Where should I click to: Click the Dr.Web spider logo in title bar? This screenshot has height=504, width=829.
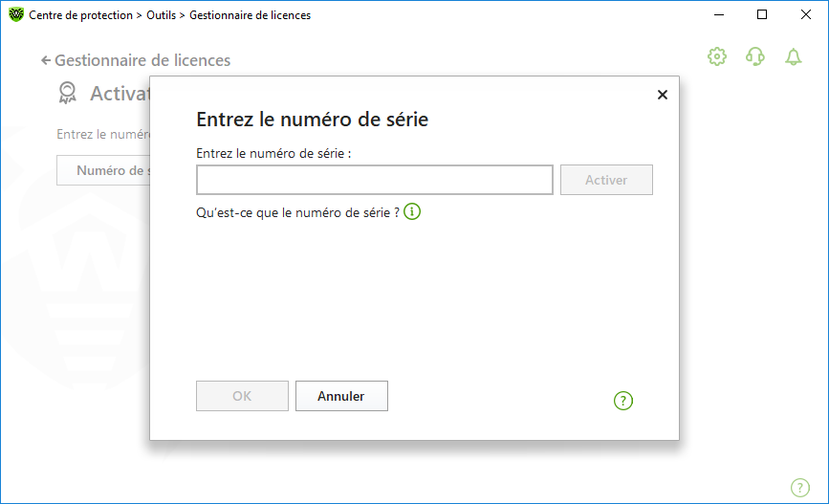click(16, 14)
